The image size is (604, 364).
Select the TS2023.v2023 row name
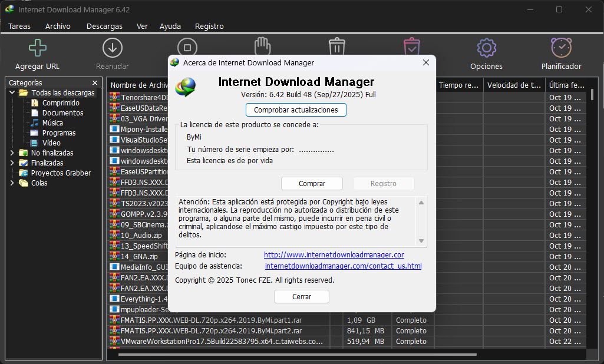pos(144,203)
